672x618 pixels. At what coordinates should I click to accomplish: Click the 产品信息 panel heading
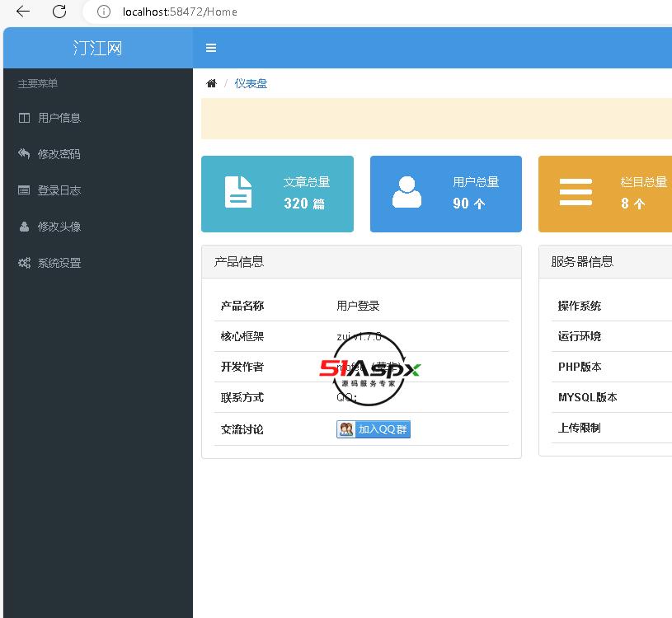tap(239, 262)
